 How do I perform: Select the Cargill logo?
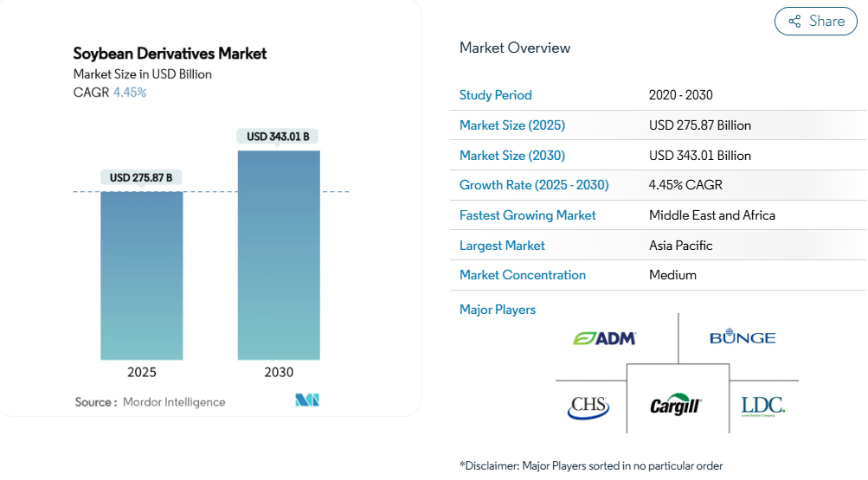point(676,406)
